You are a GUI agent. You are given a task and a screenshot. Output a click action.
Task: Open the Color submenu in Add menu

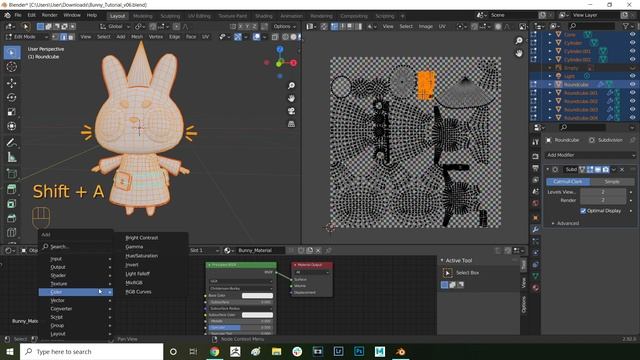click(76, 292)
